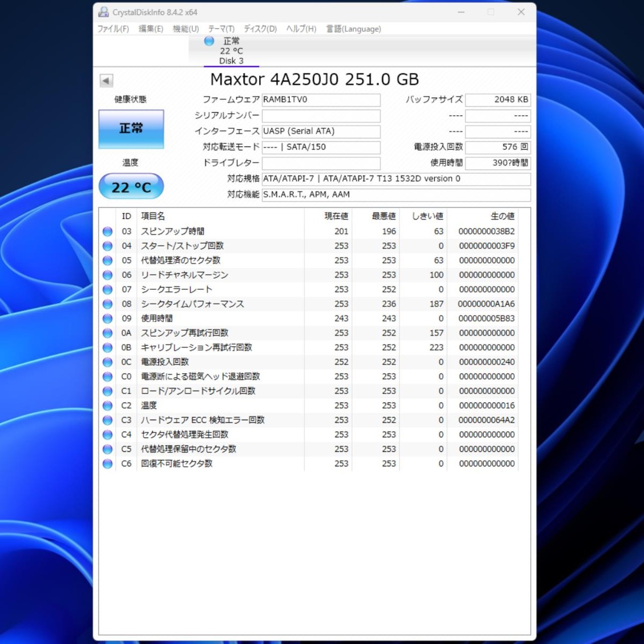Open the テーマ(T) menu
The width and height of the screenshot is (644, 644).
(x=221, y=29)
